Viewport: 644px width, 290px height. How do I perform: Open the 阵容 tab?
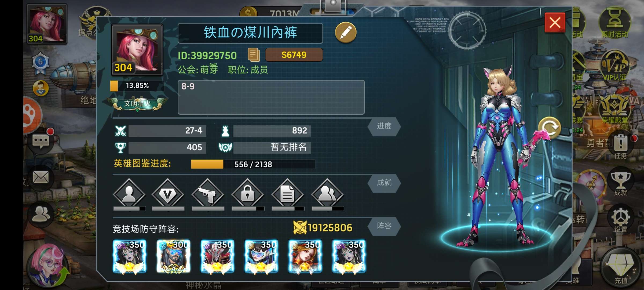click(384, 226)
